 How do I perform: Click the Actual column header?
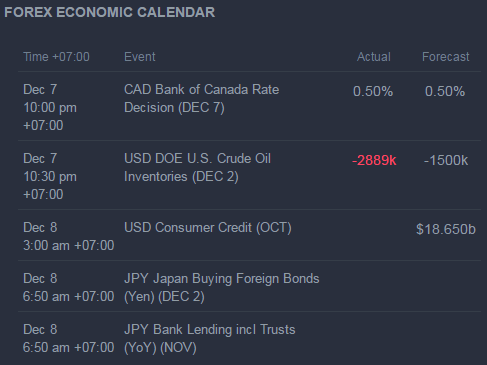point(374,57)
